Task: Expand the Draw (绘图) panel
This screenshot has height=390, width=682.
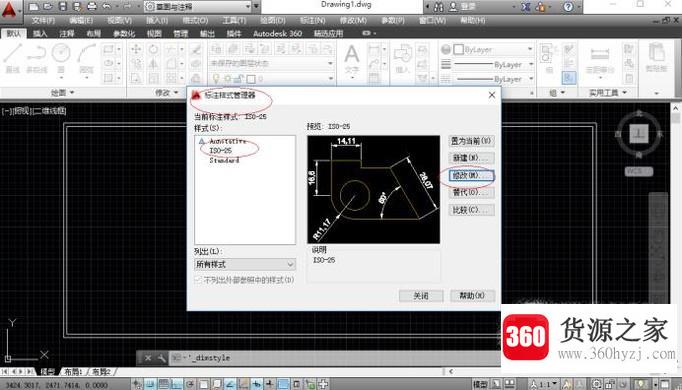Action: click(62, 93)
